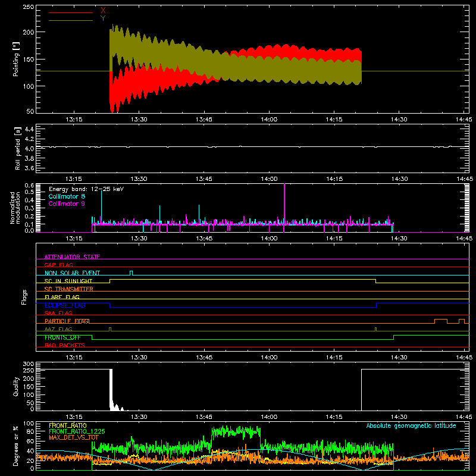Click the magenta 'Collimator 9' legend text
Image resolution: width=476 pixels, height=476 pixels.
click(x=67, y=203)
